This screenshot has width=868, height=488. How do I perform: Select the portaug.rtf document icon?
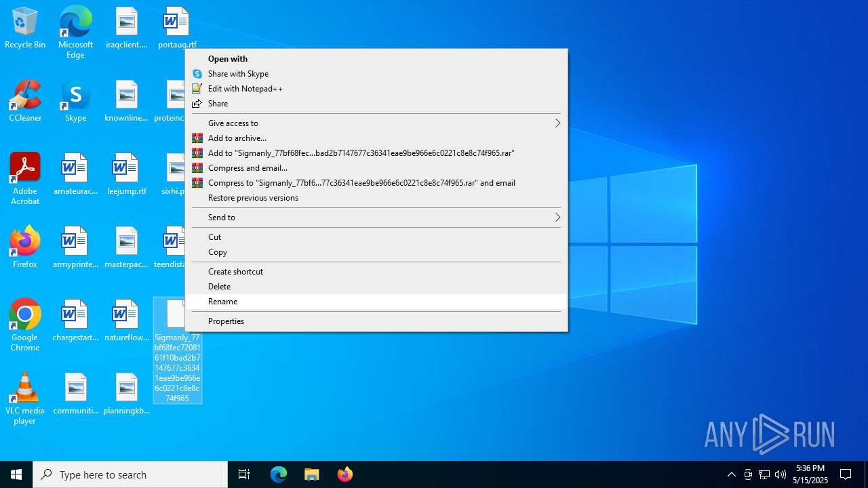[x=177, y=28]
